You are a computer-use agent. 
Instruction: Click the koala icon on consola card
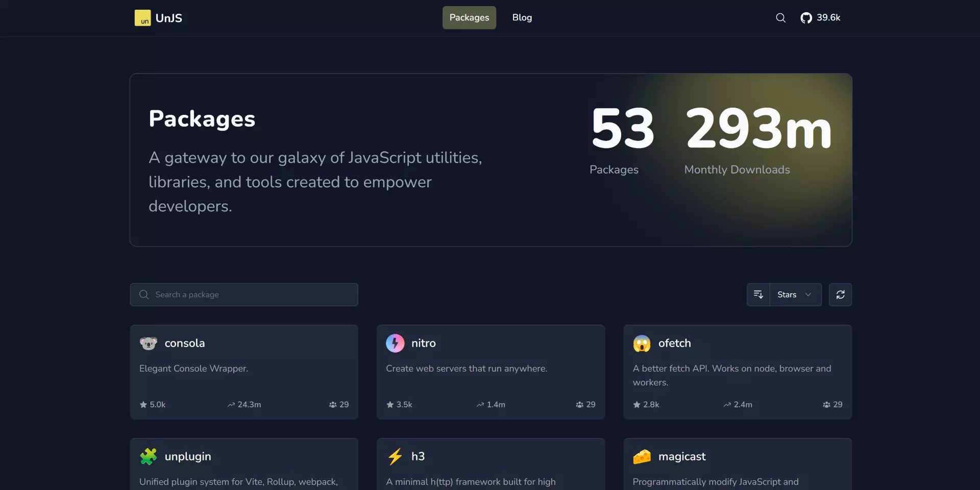(148, 344)
